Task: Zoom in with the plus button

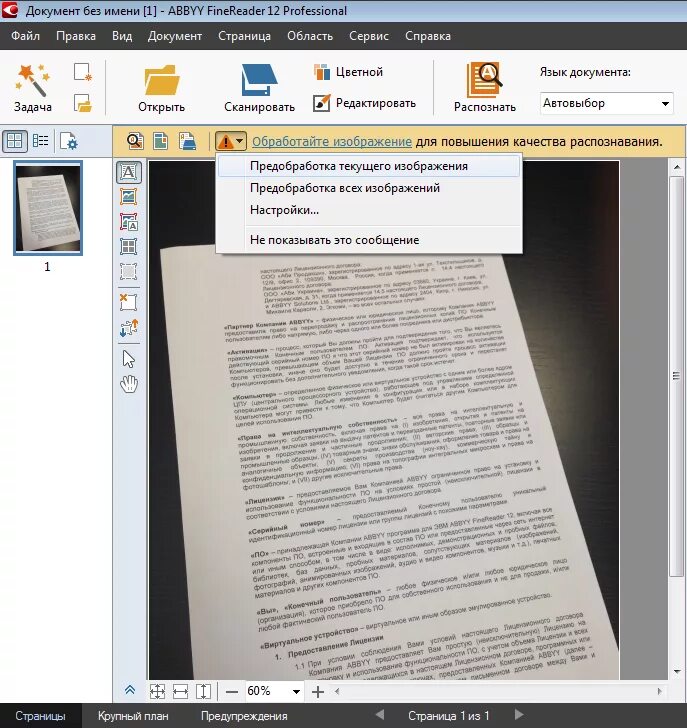Action: pos(318,692)
